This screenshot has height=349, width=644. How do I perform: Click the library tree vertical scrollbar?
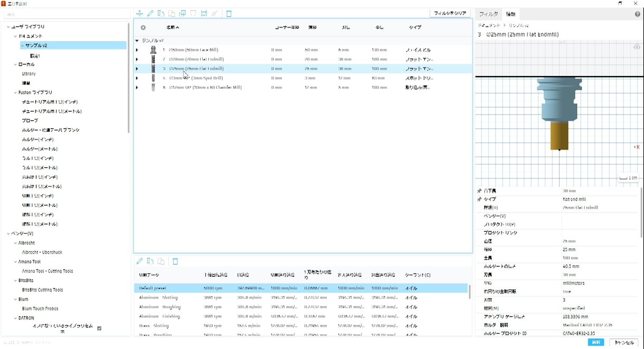(129, 78)
